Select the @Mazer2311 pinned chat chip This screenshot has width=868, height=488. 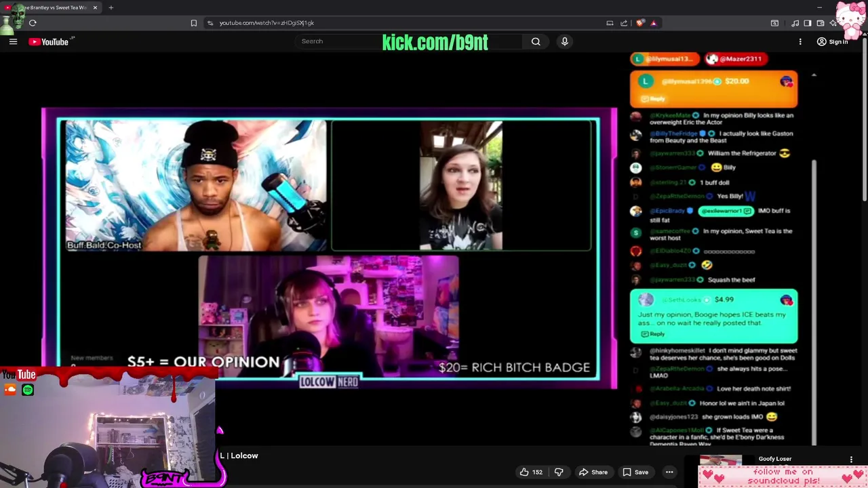click(735, 59)
